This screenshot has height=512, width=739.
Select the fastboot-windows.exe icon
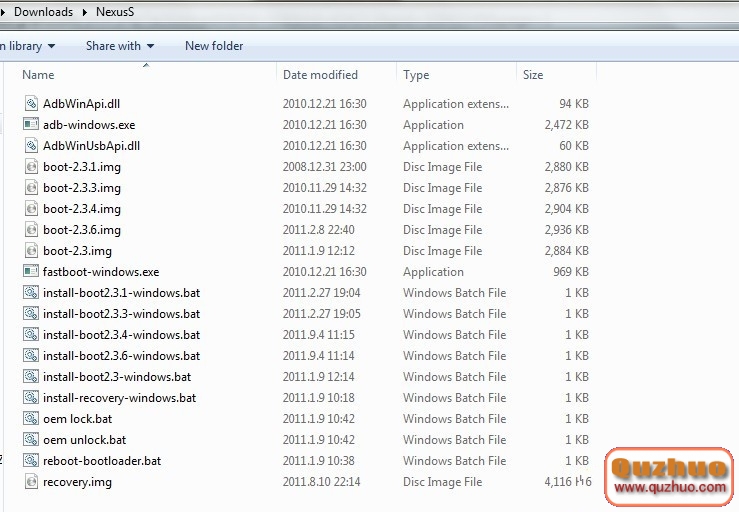(x=31, y=272)
